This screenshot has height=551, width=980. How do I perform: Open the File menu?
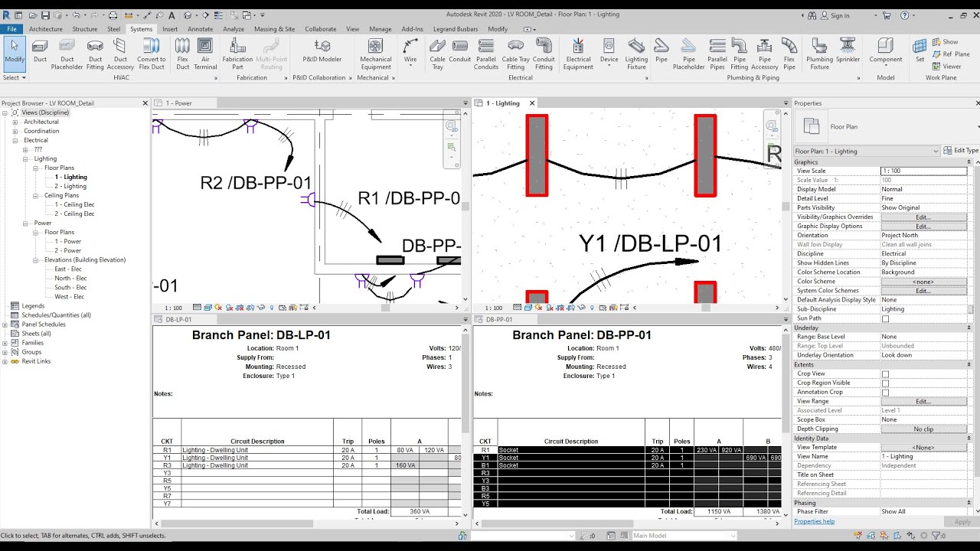[11, 29]
